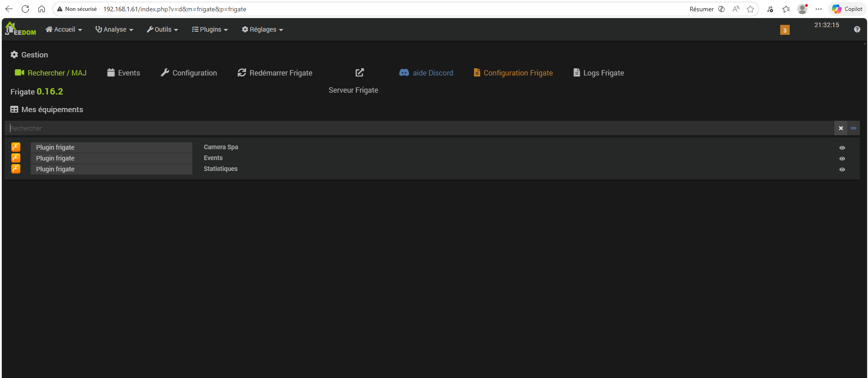Toggle the eye icon for Events equipment

point(842,159)
